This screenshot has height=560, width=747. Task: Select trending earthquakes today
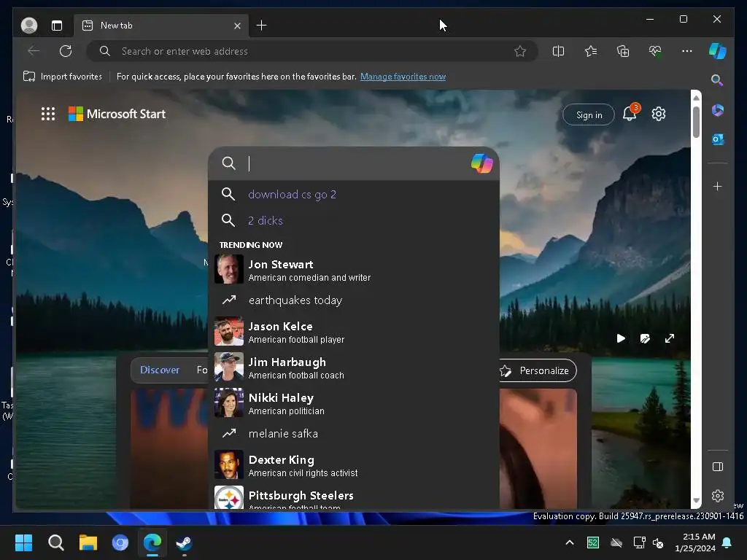[x=354, y=300]
